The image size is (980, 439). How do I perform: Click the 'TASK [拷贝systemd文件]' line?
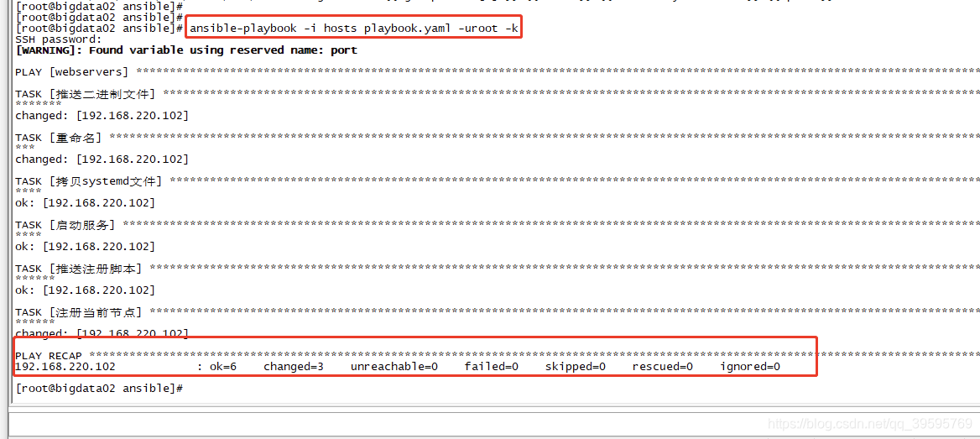click(498, 180)
